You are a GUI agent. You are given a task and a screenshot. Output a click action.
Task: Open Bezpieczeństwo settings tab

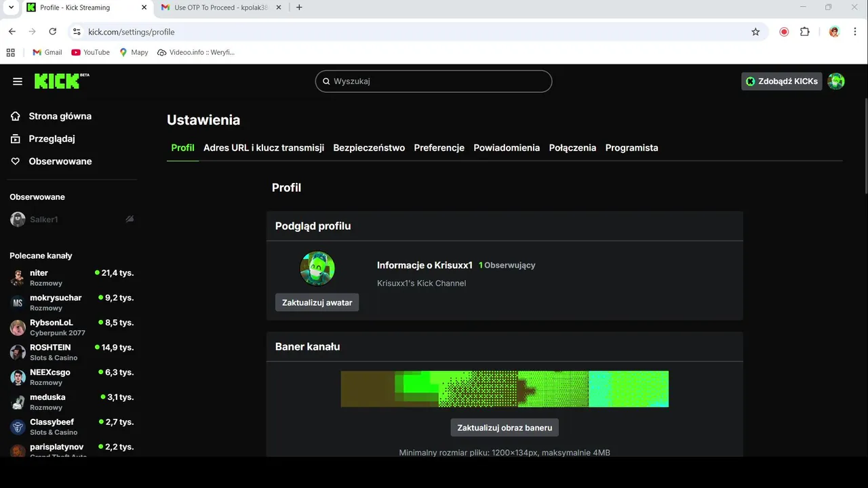369,148
